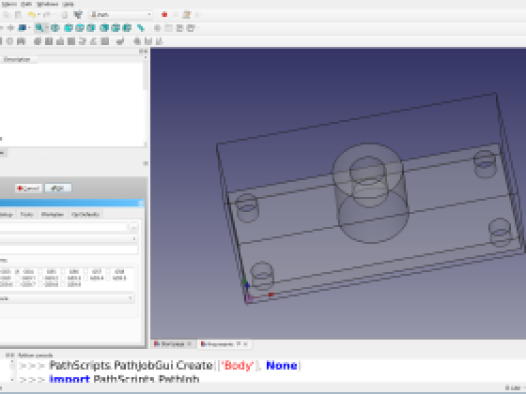Expand the draw style dropdown arrow
Image resolution: width=526 pixels, height=394 pixels.
point(29,28)
